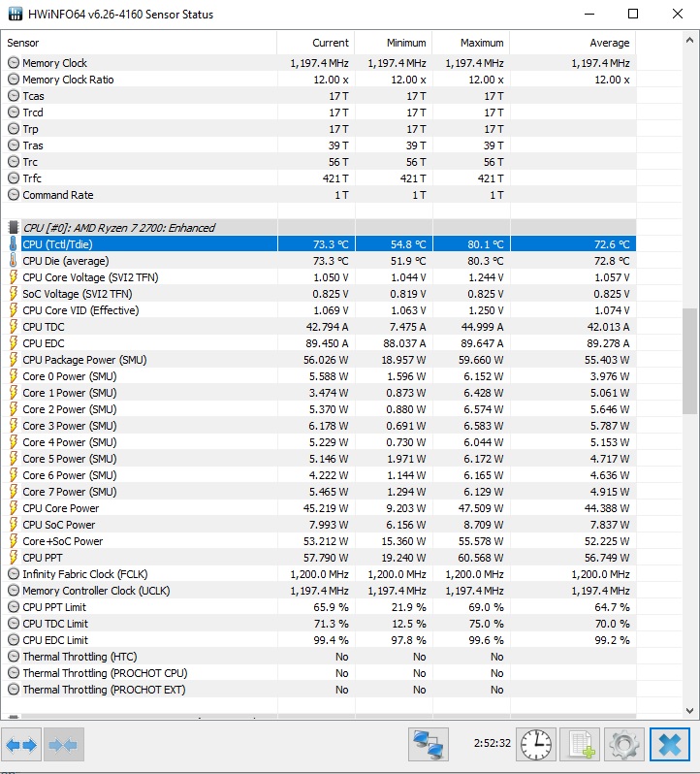This screenshot has height=774, width=700.
Task: Select the CPU Core VID (Effective) row
Action: (318, 310)
